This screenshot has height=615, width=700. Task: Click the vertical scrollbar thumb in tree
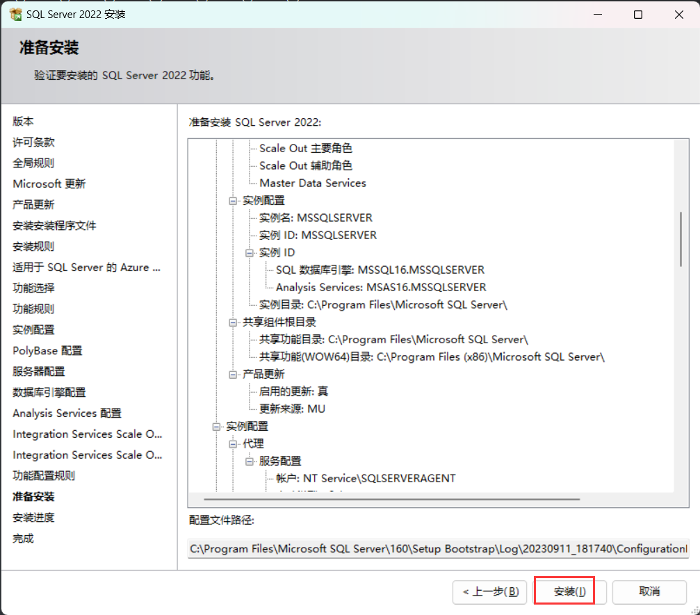click(681, 239)
